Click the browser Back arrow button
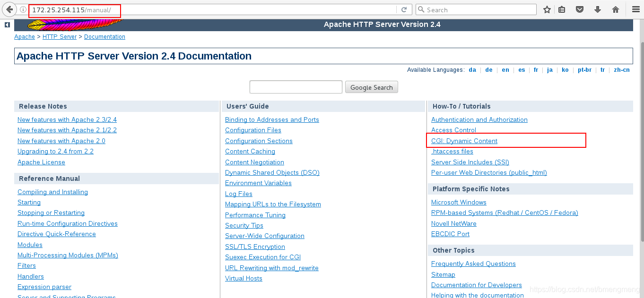 click(x=9, y=9)
